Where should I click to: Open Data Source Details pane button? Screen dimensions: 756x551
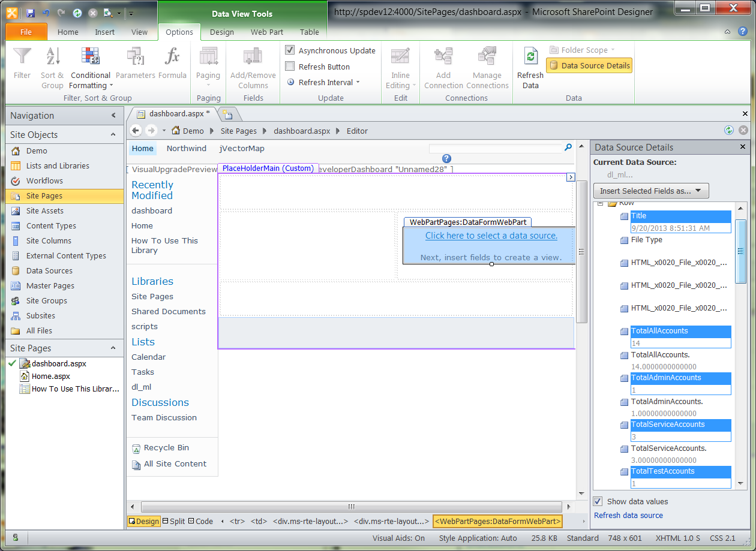pos(589,65)
